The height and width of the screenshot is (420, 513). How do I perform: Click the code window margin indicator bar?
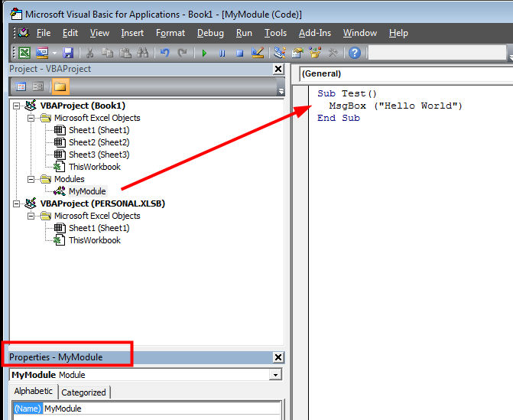(x=300, y=252)
